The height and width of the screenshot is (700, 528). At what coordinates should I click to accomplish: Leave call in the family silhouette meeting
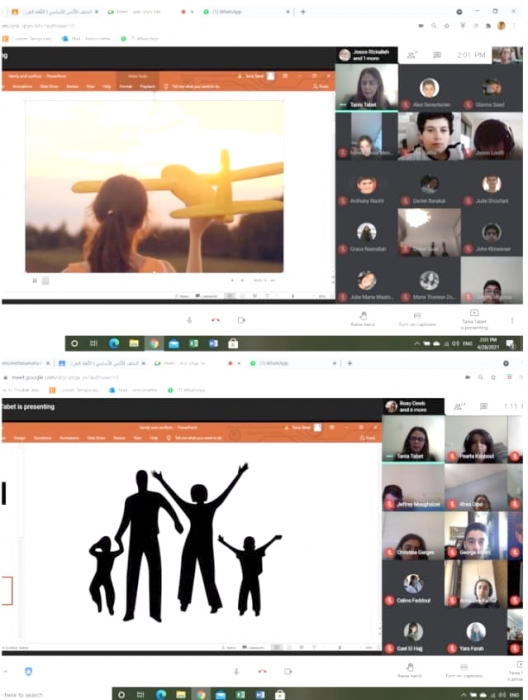pyautogui.click(x=262, y=671)
